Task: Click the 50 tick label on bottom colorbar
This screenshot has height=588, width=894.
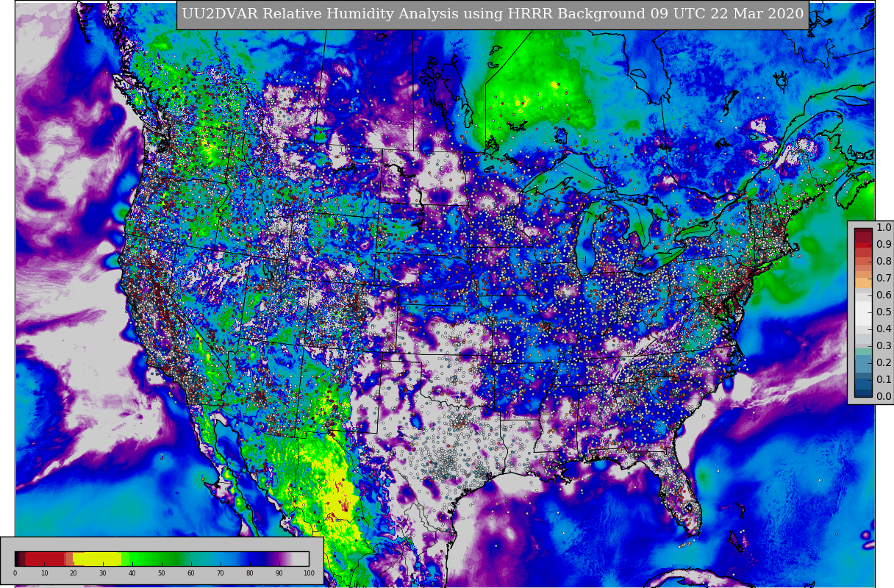Action: coord(162,573)
